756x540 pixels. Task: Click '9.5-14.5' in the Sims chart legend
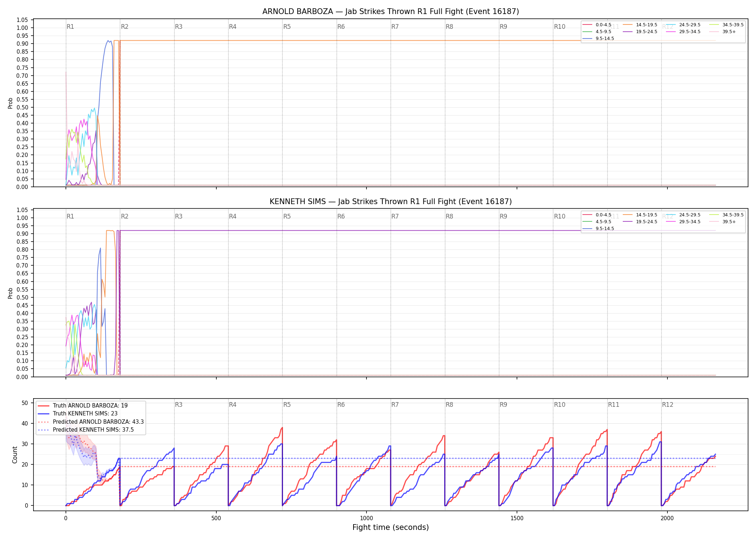point(605,229)
